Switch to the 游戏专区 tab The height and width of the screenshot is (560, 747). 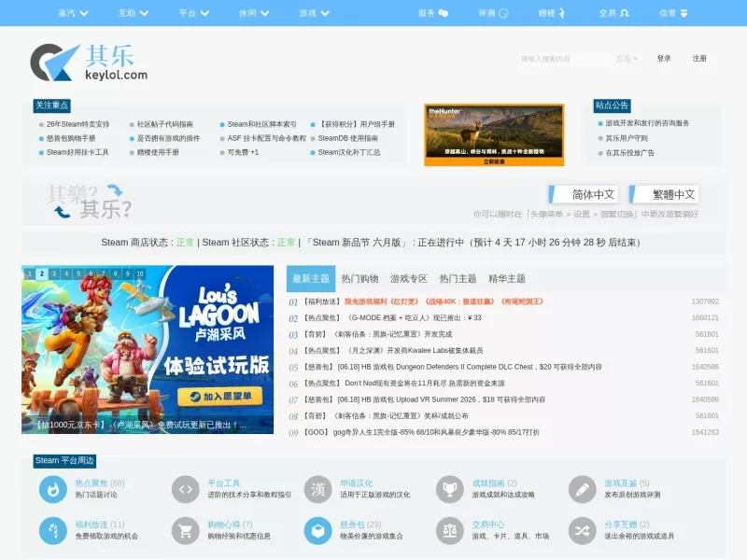click(x=409, y=278)
